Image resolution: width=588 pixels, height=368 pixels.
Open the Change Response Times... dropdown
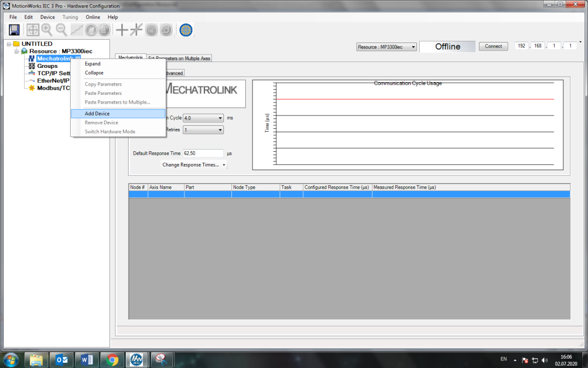click(x=194, y=165)
